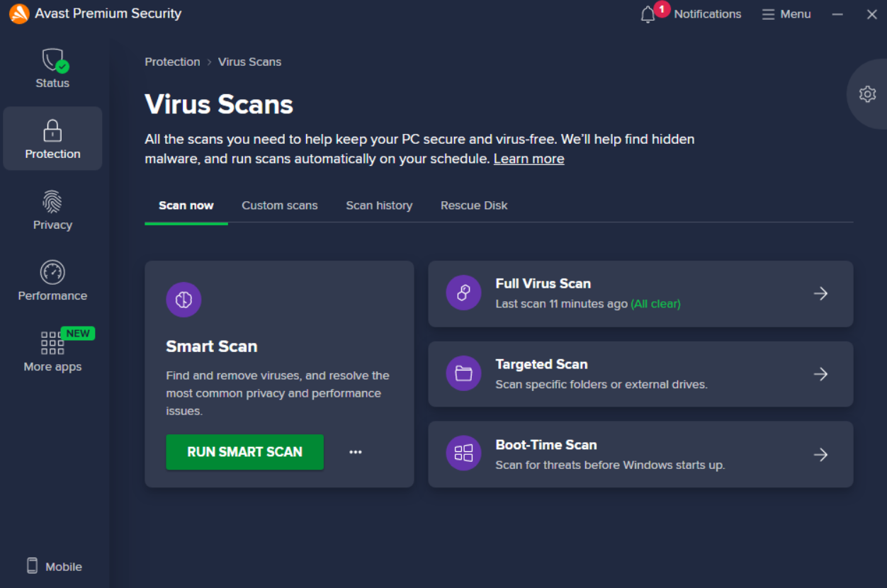Click 'Last scan 11 minutes ago' text
This screenshot has width=887, height=588.
tap(562, 304)
